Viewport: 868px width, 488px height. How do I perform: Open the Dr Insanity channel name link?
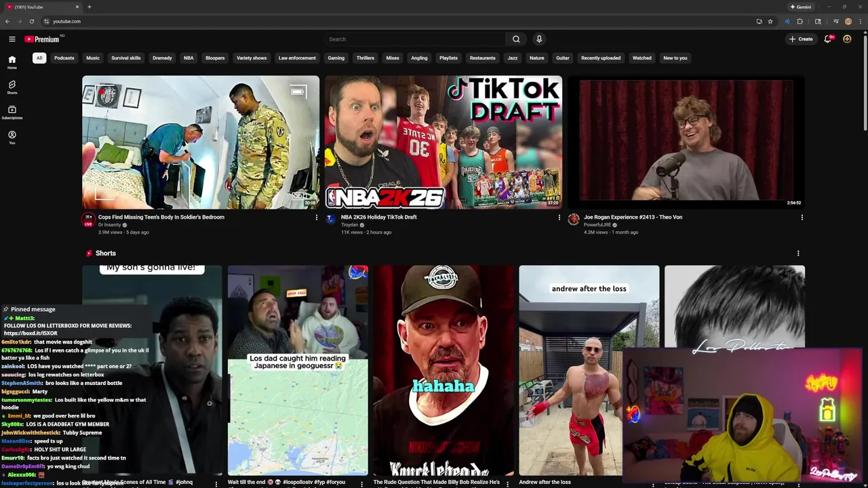(x=109, y=225)
